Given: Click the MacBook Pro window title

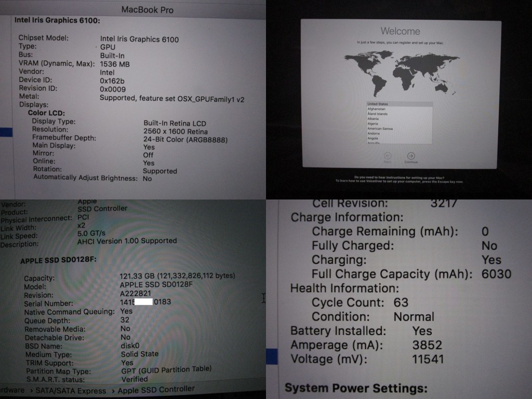Looking at the screenshot, I should [147, 10].
